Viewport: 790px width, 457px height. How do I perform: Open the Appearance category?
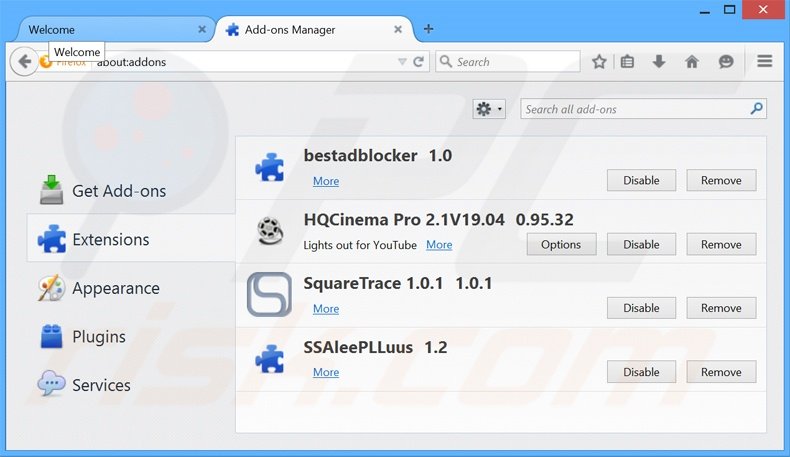tap(131, 288)
